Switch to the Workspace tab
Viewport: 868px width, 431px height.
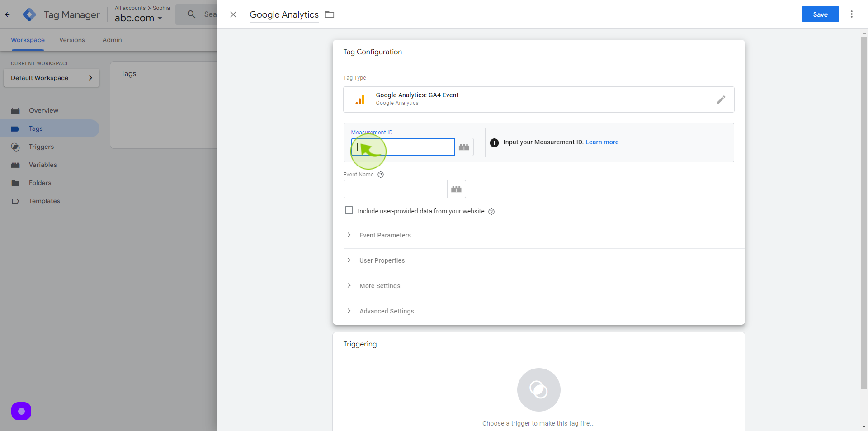click(28, 40)
